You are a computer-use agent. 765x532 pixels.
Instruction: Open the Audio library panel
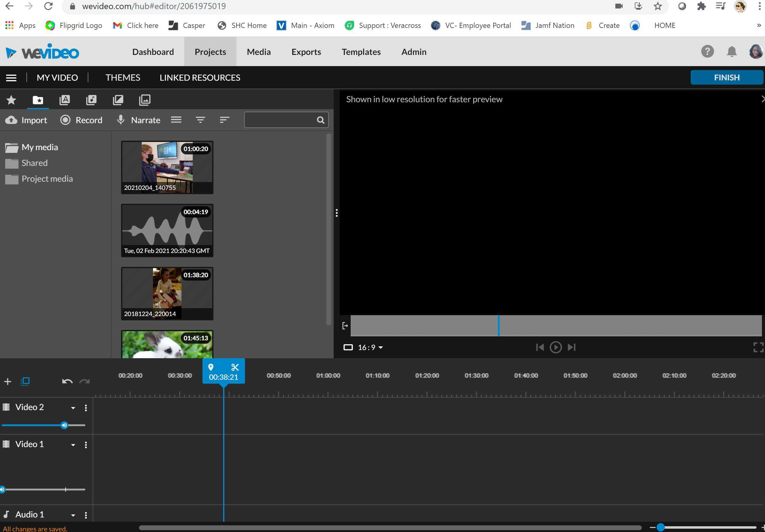[91, 99]
